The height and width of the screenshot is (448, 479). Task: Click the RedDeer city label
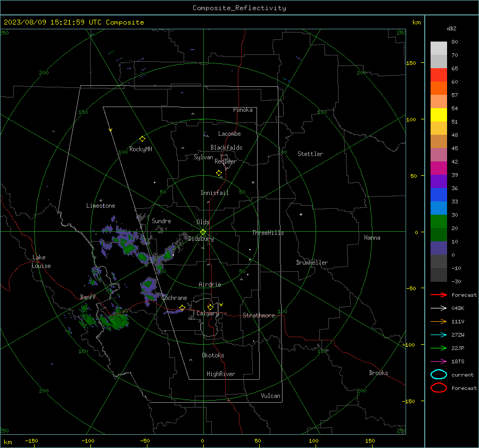(x=226, y=161)
